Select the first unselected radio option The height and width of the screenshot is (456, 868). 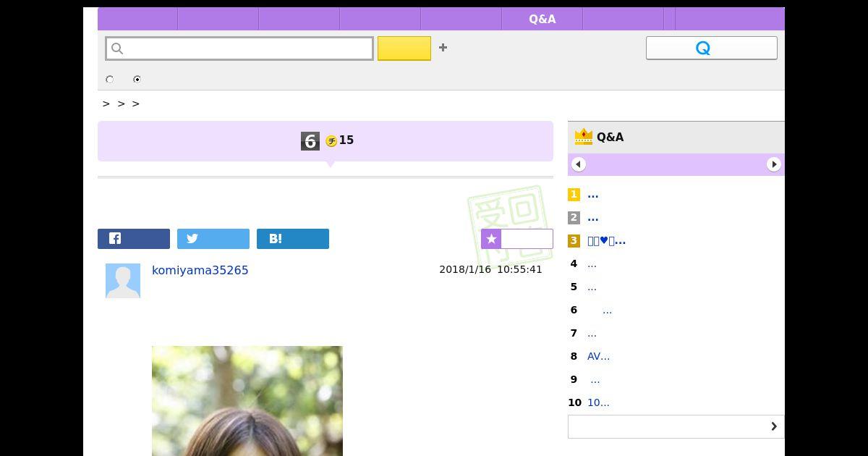(x=110, y=80)
